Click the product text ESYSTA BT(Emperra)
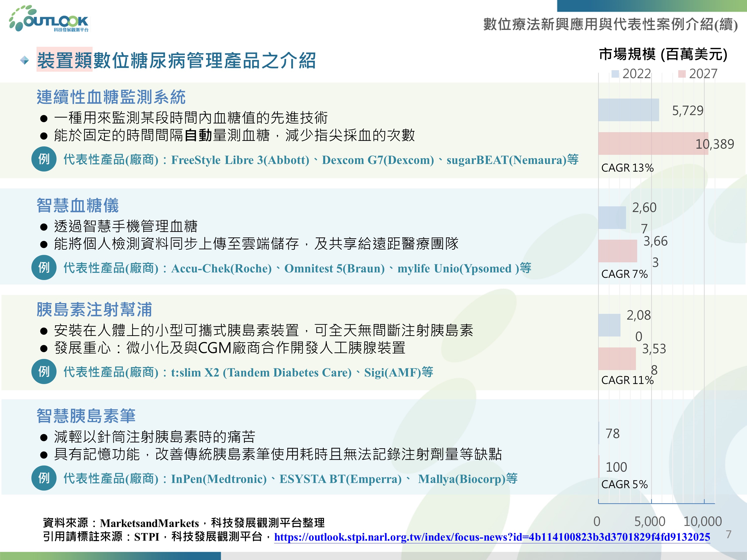This screenshot has width=747, height=560. (340, 479)
